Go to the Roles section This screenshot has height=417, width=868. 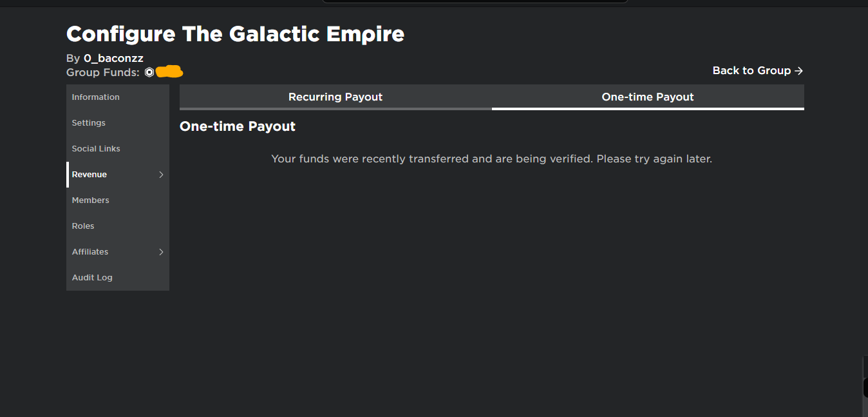point(83,226)
